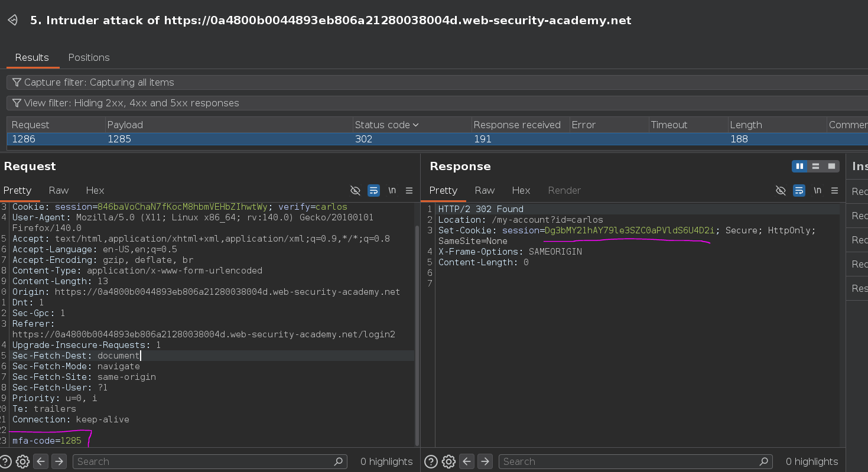Click the Request editor vertical scrollbar

coord(417,335)
